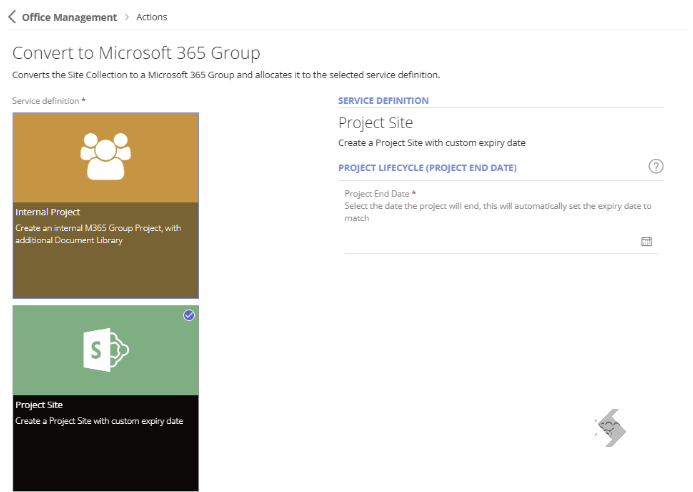Image resolution: width=693 pixels, height=492 pixels.
Task: Click the Project Site heading in details panel
Action: tap(376, 122)
